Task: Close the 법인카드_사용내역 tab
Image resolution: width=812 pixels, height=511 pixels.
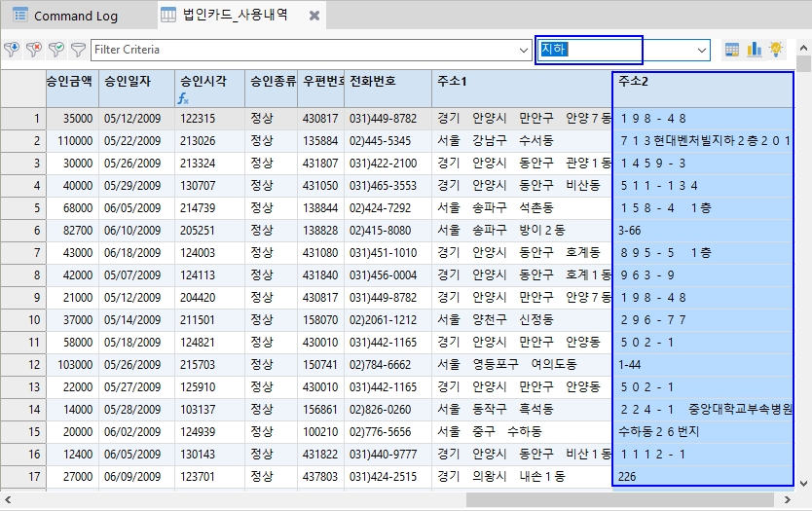Action: 314,16
